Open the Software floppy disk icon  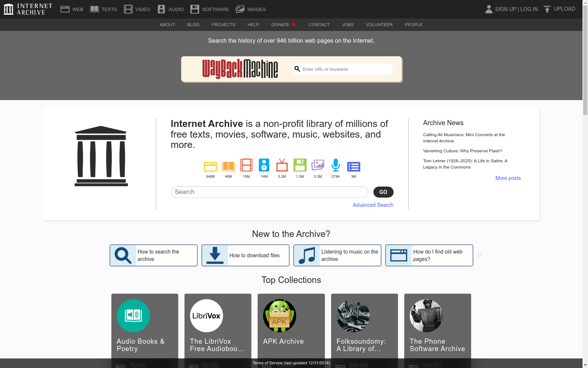[195, 9]
